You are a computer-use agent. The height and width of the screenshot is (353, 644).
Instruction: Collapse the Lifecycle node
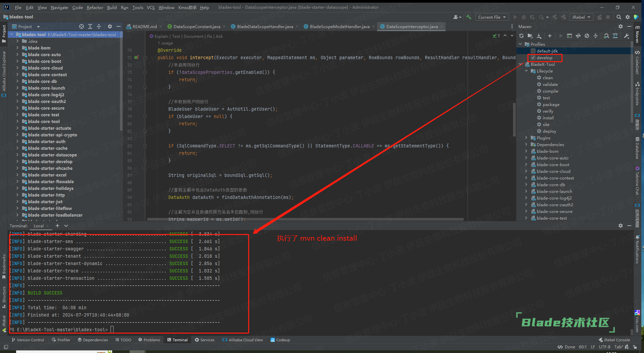[526, 71]
